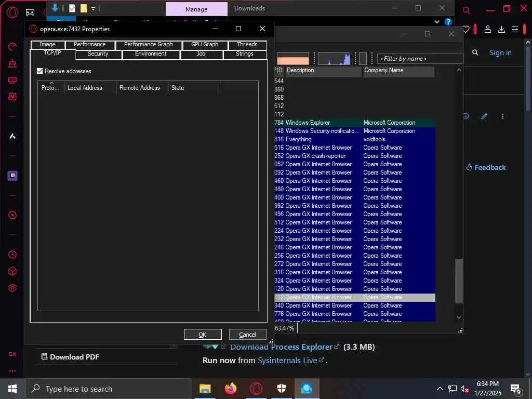Open Extensions cube icon in sidebar
Image resolution: width=532 pixels, height=399 pixels.
click(x=12, y=271)
